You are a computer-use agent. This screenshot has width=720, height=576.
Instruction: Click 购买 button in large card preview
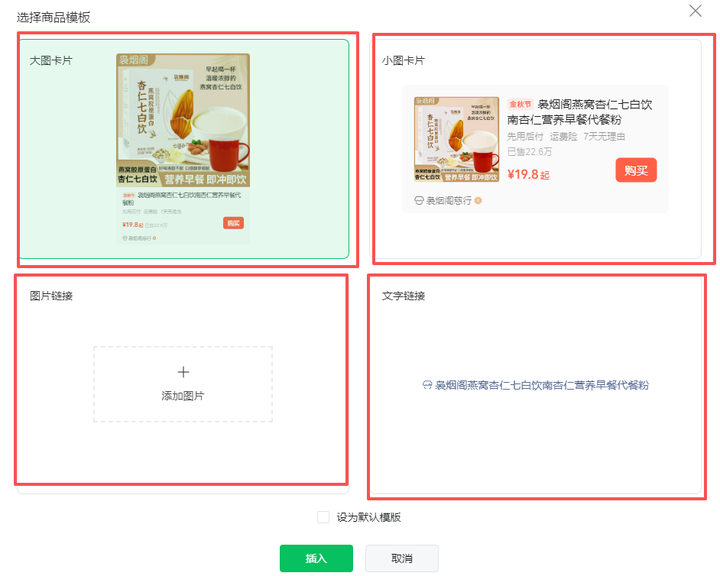tap(233, 223)
